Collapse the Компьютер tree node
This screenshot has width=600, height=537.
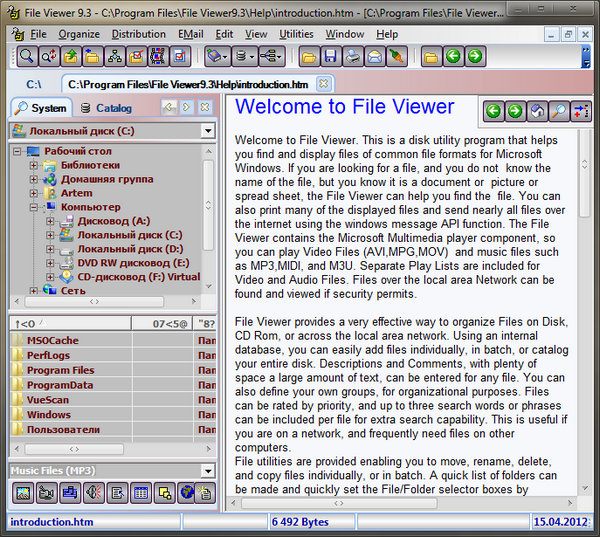(34, 207)
